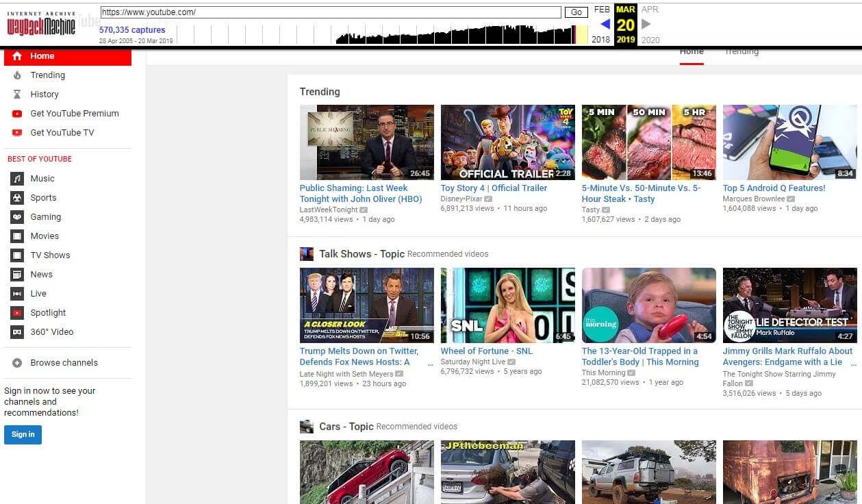
Task: Click the Talk Shows topic avatar icon
Action: 307,254
